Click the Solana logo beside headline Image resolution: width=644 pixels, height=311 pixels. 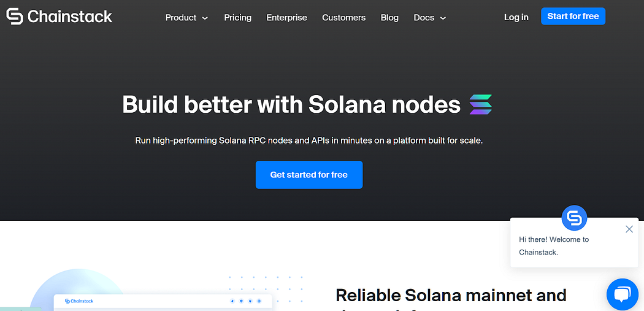pyautogui.click(x=480, y=105)
